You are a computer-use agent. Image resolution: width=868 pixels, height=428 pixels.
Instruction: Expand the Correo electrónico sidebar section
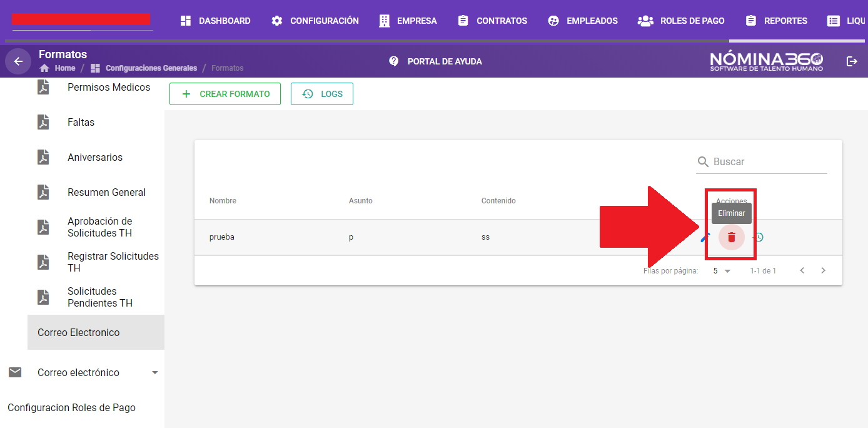click(x=155, y=372)
